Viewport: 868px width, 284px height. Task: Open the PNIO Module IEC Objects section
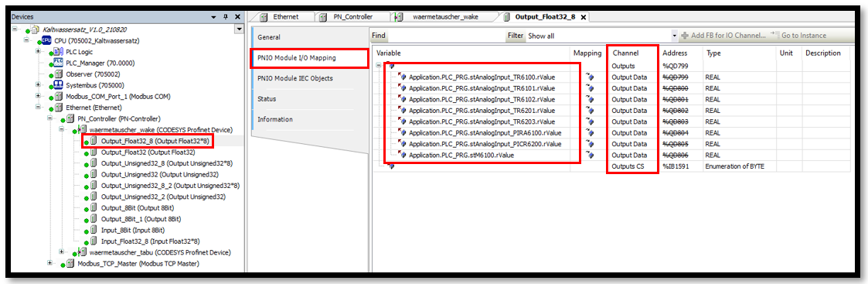295,78
